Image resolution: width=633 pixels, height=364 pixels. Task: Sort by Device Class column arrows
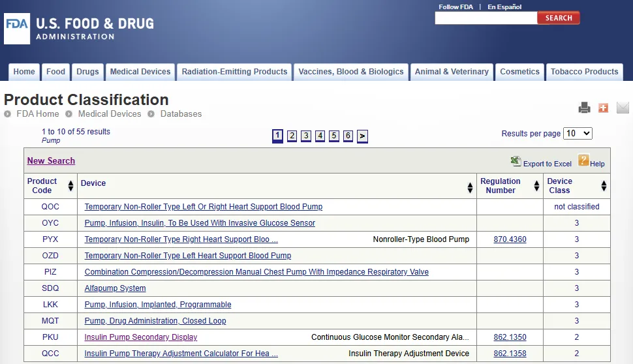click(x=604, y=186)
